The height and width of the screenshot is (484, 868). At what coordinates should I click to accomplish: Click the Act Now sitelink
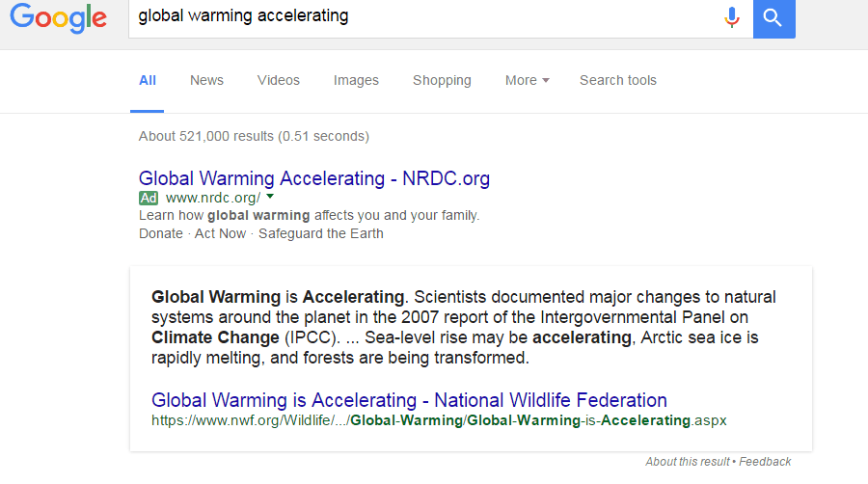220,233
